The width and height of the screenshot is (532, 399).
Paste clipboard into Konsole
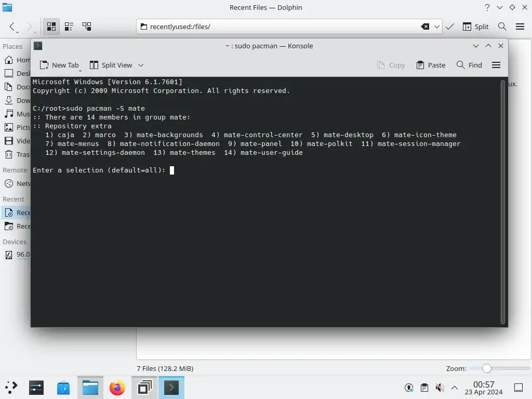click(x=431, y=65)
